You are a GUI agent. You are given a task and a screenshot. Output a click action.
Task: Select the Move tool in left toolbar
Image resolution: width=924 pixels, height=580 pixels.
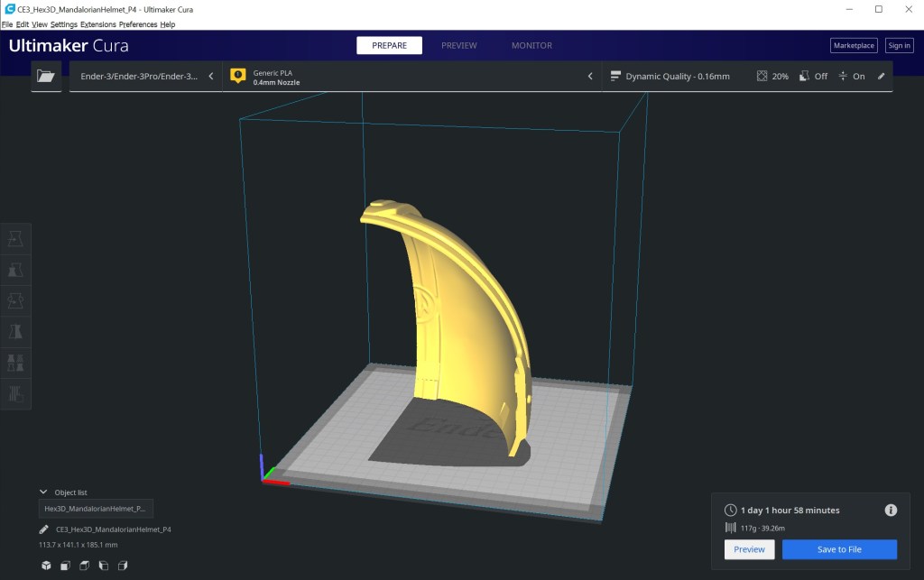pos(15,238)
